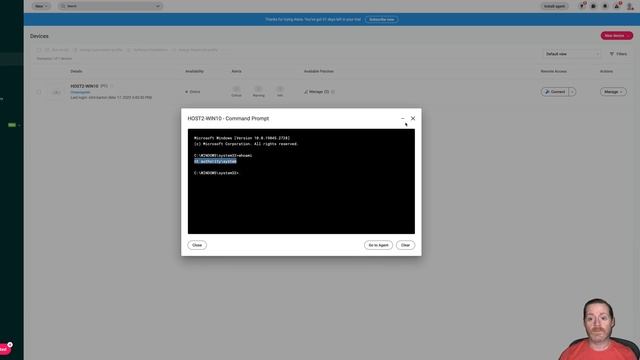Tick the select-all checkbox above device list
640x360 pixels.
39,50
